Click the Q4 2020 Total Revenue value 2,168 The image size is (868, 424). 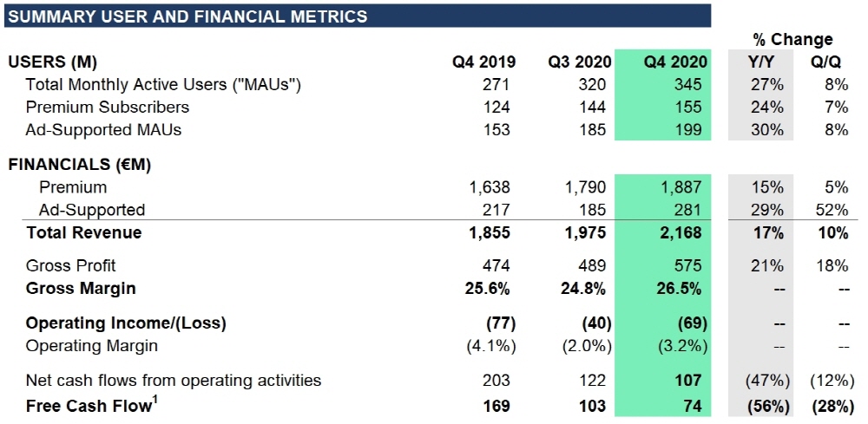click(x=683, y=232)
